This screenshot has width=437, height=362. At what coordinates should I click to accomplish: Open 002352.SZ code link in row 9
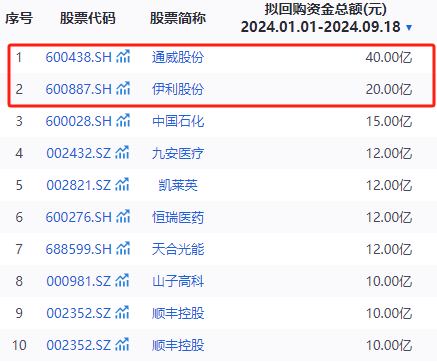tap(79, 313)
